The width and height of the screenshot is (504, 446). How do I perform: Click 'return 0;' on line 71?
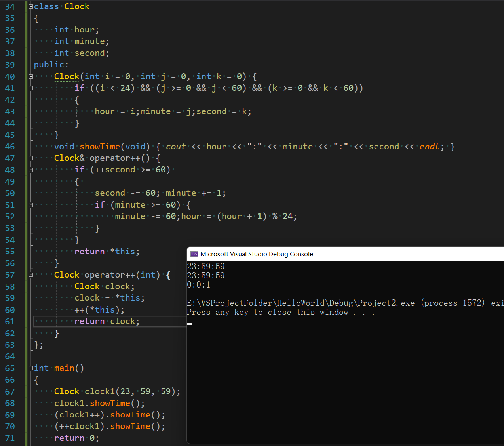coord(76,438)
